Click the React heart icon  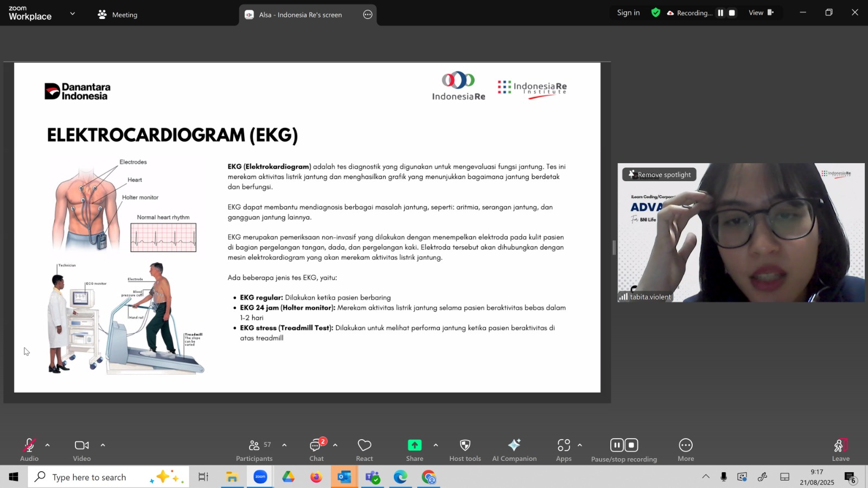click(364, 450)
